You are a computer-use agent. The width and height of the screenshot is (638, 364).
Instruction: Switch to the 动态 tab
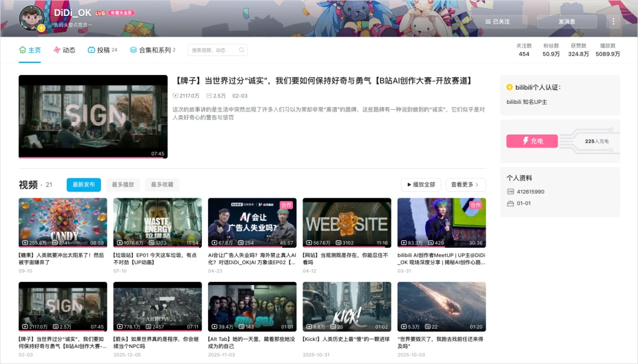[x=64, y=50]
